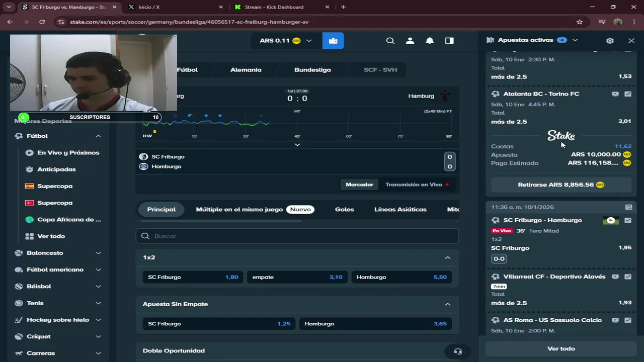Expand Fútbol americano sidebar section
This screenshot has height=362, width=644.
point(98,269)
